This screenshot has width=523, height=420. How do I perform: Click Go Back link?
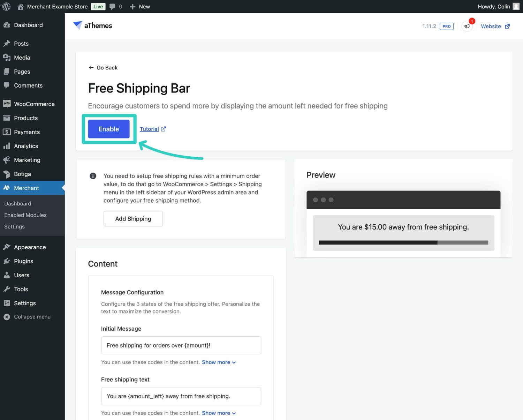pos(103,68)
